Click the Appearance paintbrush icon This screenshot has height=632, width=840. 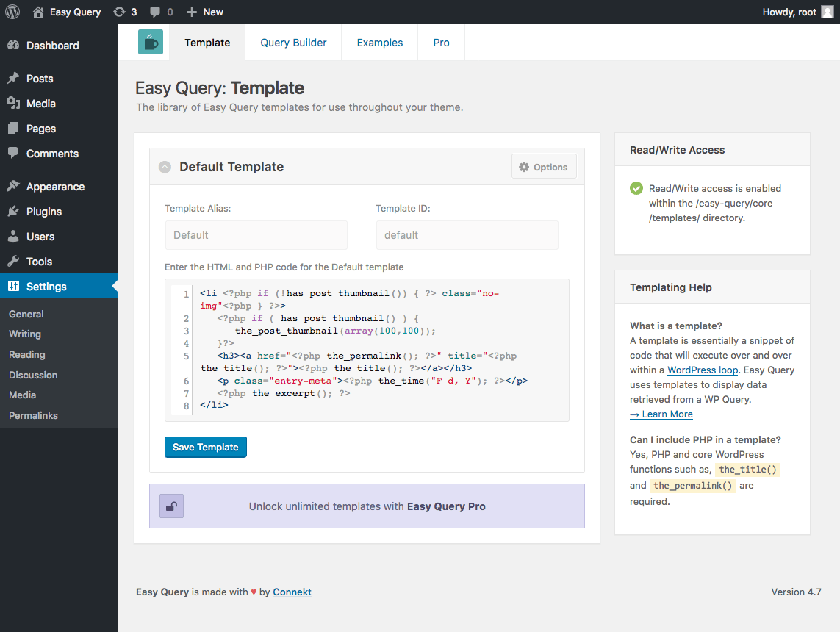pyautogui.click(x=13, y=186)
